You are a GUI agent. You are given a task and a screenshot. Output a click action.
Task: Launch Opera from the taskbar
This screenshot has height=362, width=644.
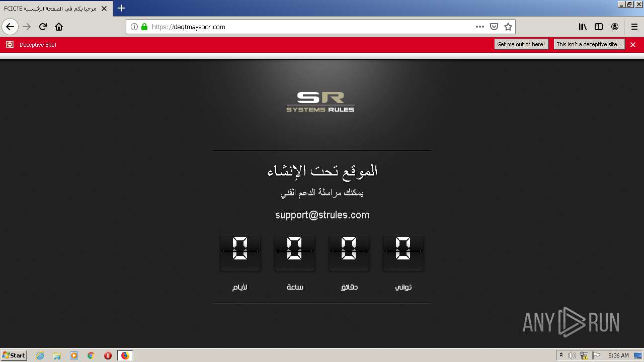[x=108, y=355]
